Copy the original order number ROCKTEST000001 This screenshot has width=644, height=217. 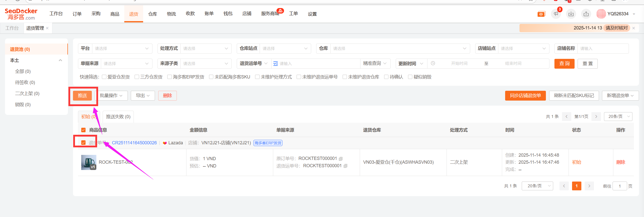point(341,159)
